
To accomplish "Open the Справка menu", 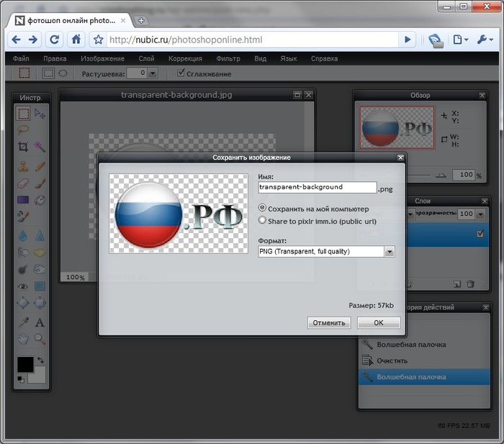I will click(x=324, y=59).
